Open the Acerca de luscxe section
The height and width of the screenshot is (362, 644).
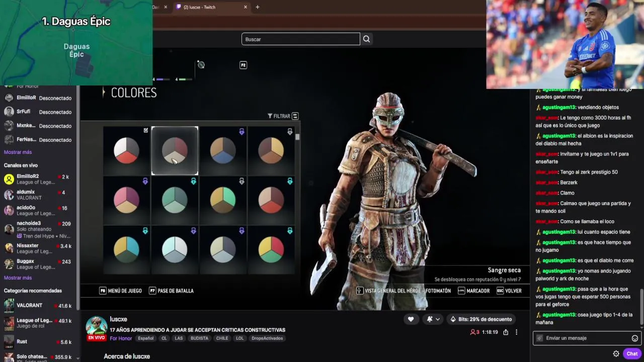point(127,356)
